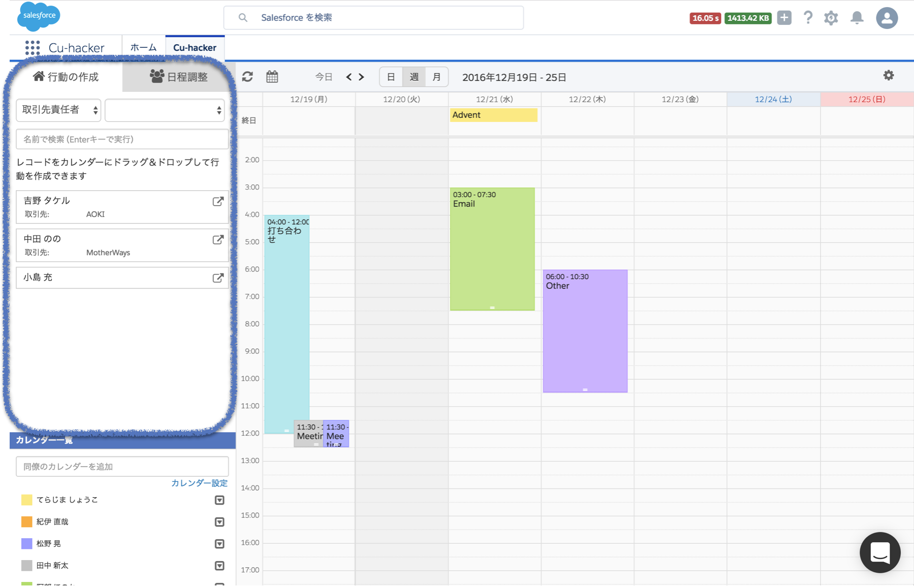Select the Cu-hacker navigation tab
Screen dimensions: 914x588
click(x=195, y=48)
